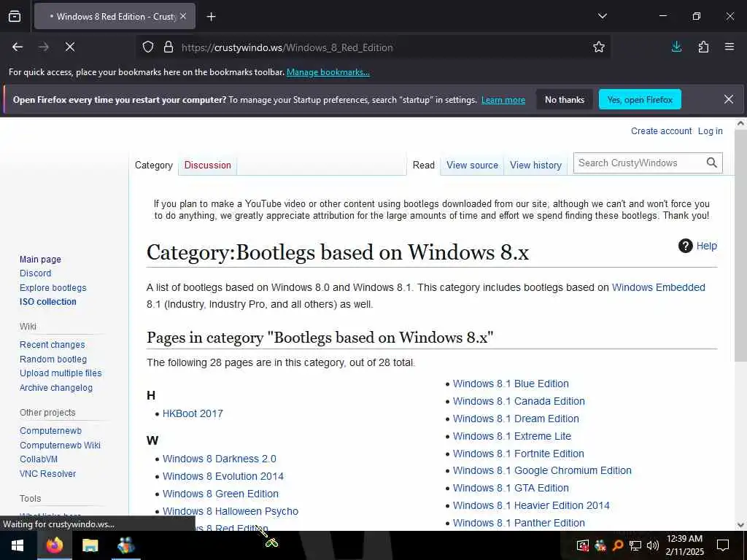Select the Category tab
Screen dimensions: 747x560
coord(153,166)
